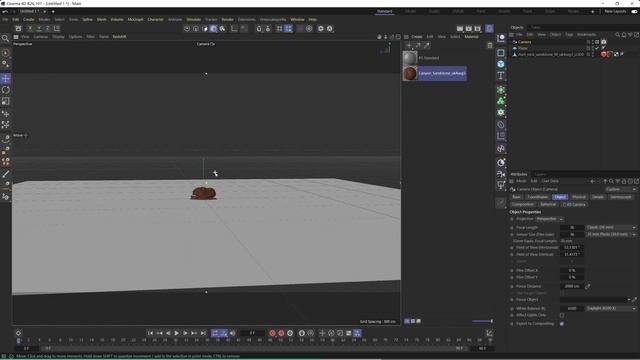The height and width of the screenshot is (360, 640).
Task: Toggle the sound playback icon in timeline
Action: pyautogui.click(x=233, y=333)
